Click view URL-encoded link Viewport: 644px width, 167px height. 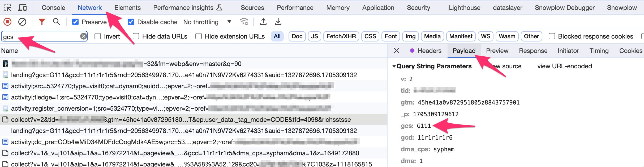565,66
